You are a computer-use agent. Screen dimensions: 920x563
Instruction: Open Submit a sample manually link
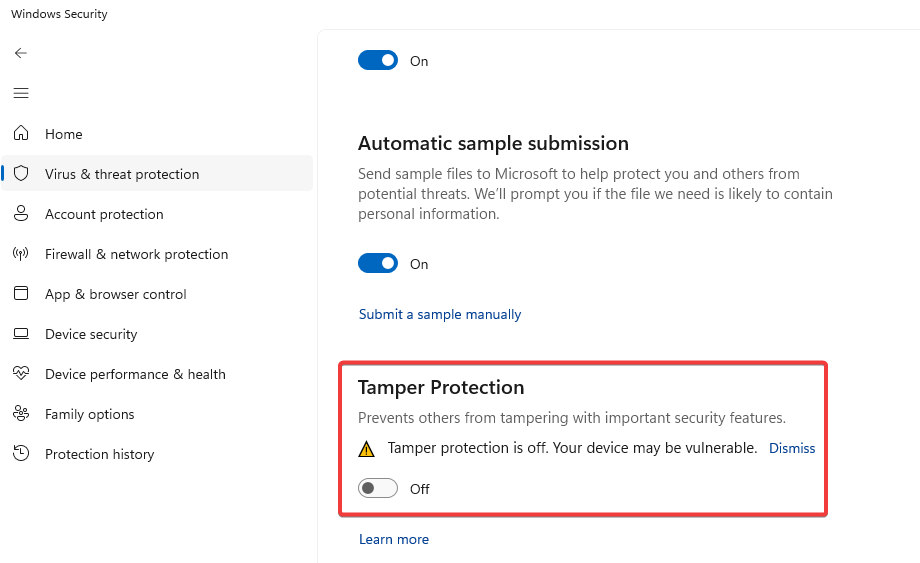(440, 314)
